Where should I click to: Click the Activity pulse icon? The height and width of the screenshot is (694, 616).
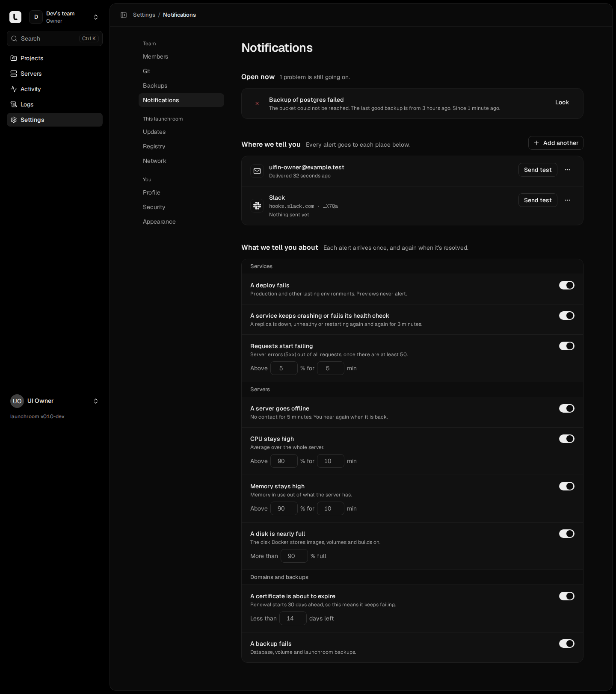pos(14,89)
